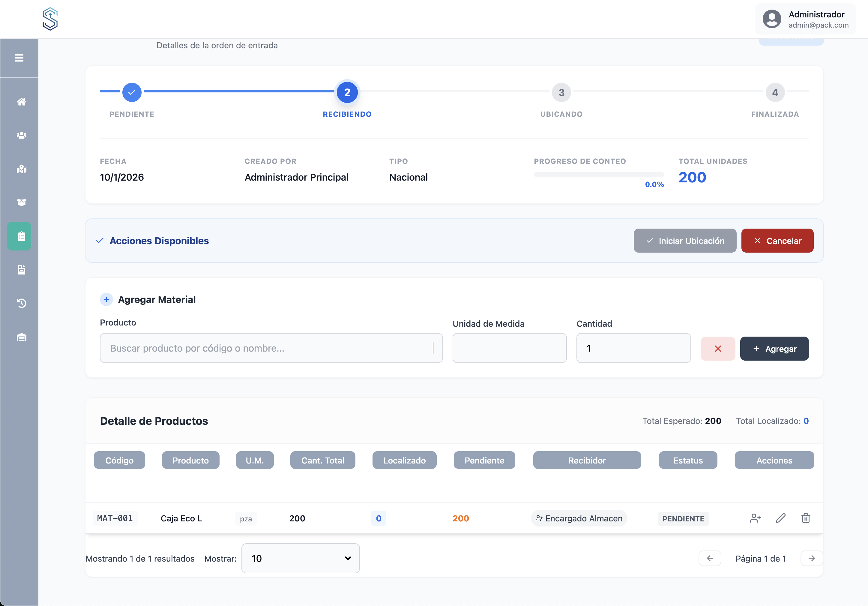Viewport: 868px width, 606px height.
Task: Delete the MAT-001 row with the trash icon
Action: pos(806,518)
